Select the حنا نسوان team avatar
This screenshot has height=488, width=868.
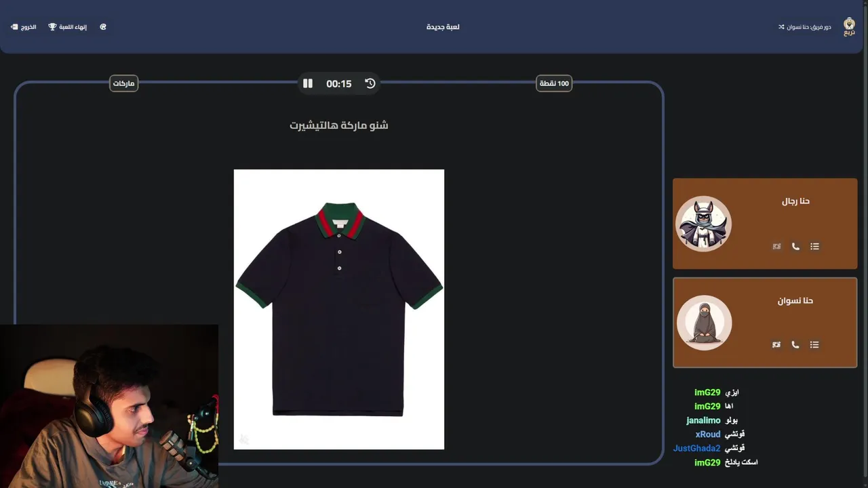[x=704, y=323]
